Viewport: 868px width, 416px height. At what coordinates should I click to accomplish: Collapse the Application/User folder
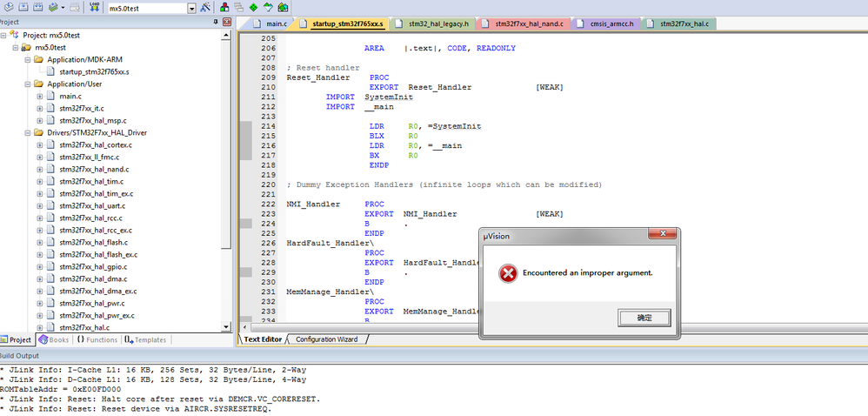tap(28, 84)
